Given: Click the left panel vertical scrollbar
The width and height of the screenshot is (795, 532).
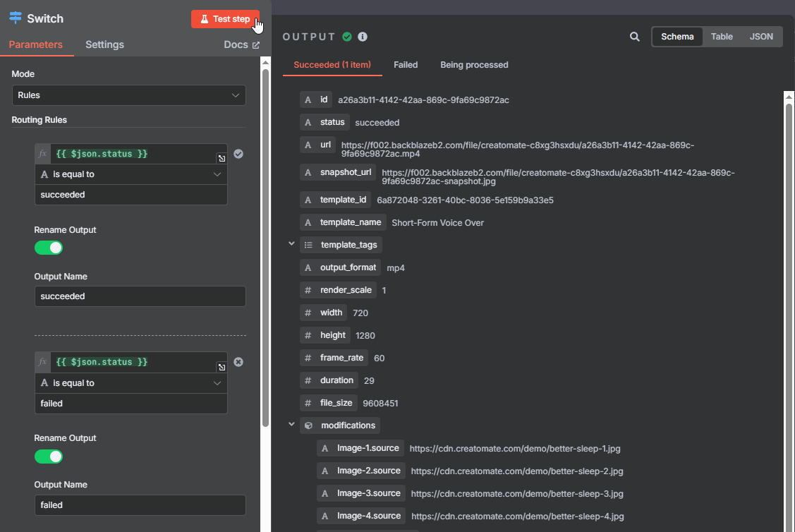Looking at the screenshot, I should pyautogui.click(x=265, y=247).
